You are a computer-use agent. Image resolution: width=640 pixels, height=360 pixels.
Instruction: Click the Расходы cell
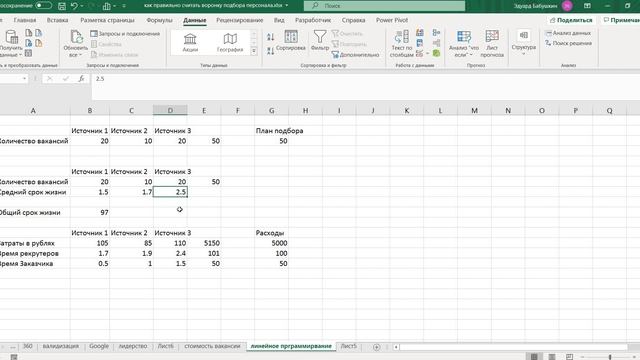(x=270, y=233)
